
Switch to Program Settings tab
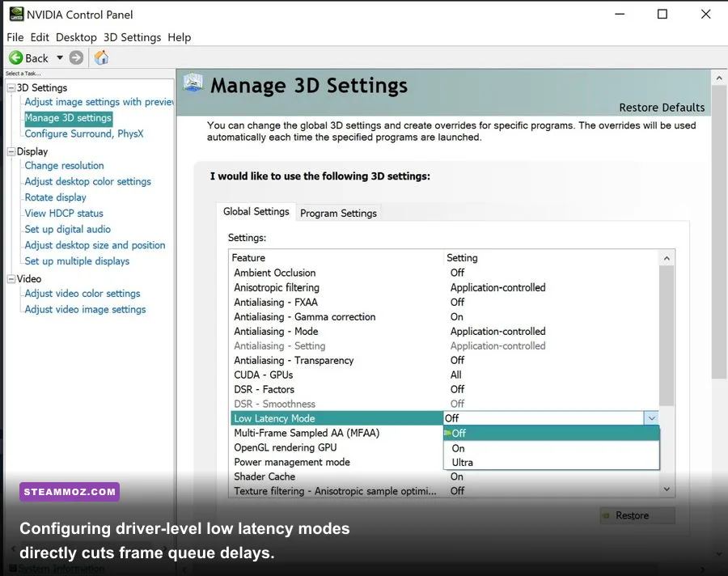coord(338,214)
